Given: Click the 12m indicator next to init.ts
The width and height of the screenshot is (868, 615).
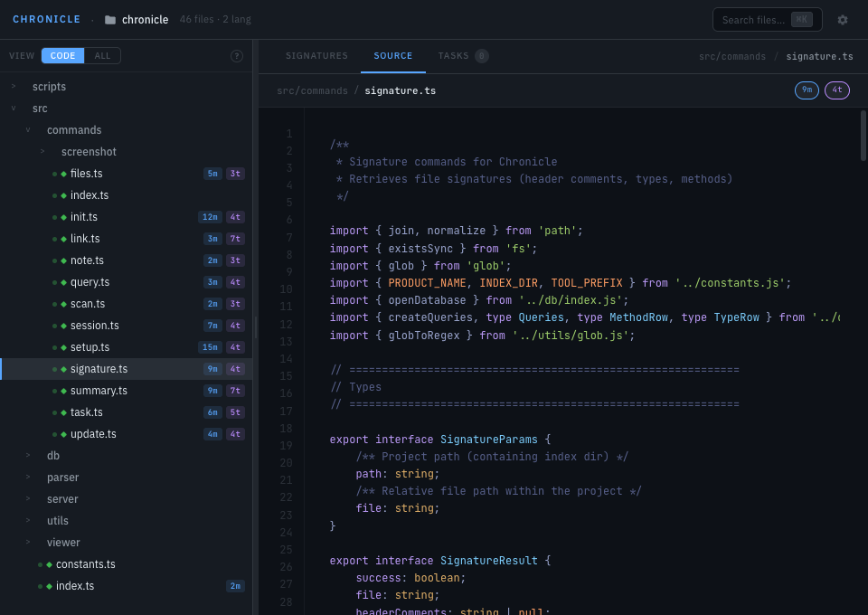Looking at the screenshot, I should click(x=209, y=216).
